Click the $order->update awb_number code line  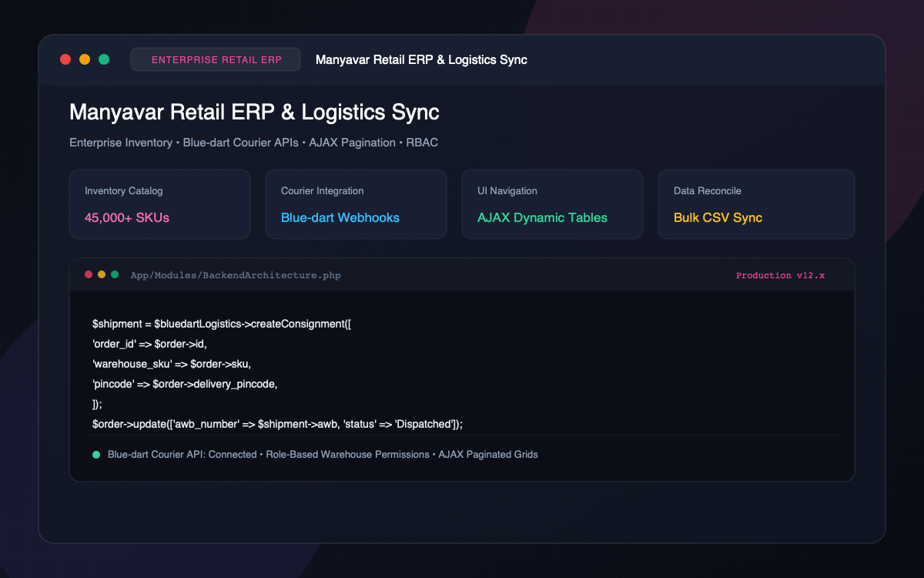tap(277, 424)
